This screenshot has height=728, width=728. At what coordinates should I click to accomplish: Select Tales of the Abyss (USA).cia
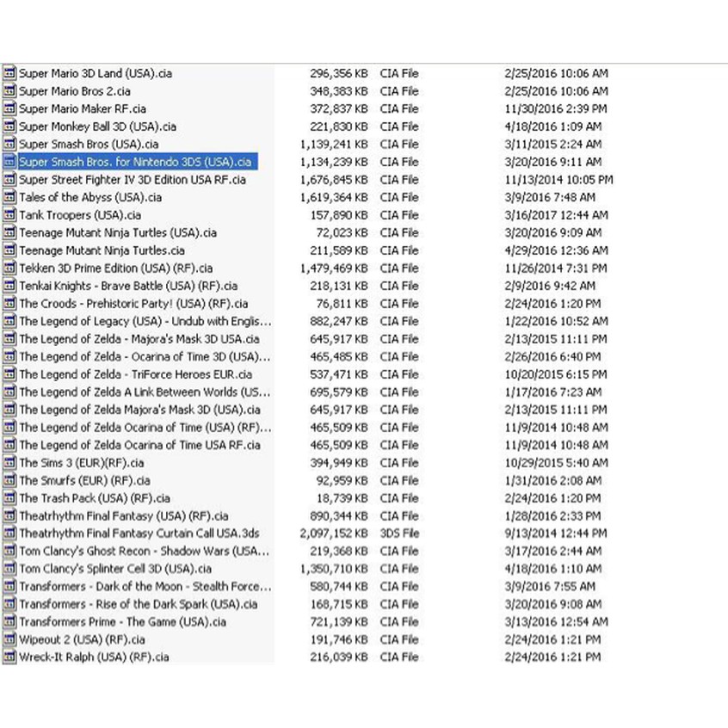point(90,197)
